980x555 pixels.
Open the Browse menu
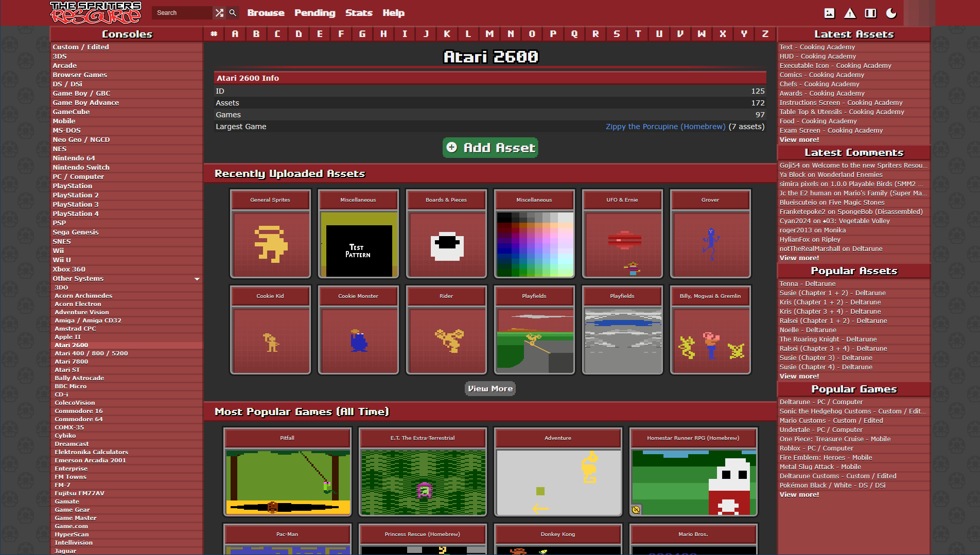point(266,13)
